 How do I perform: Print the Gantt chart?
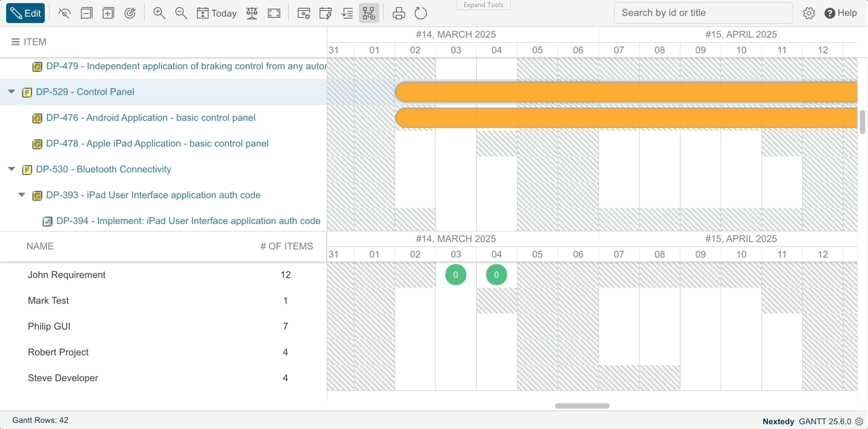point(399,13)
